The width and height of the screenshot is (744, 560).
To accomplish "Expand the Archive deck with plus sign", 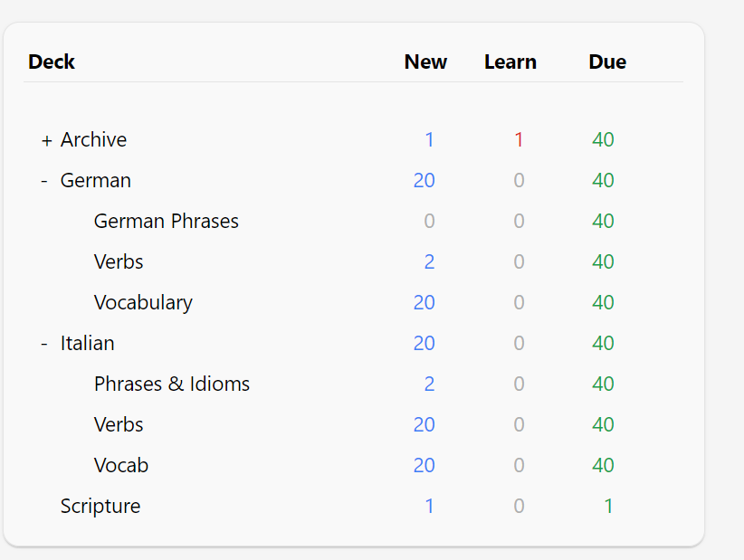I will click(x=46, y=140).
